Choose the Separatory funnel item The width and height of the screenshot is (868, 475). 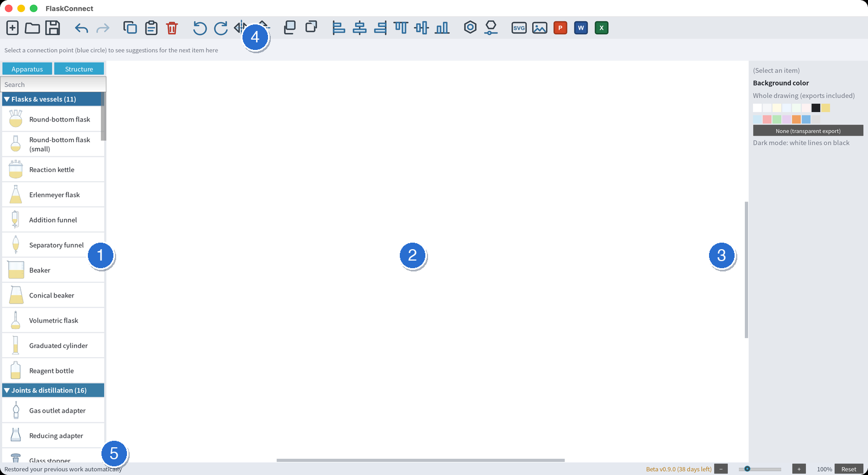point(53,245)
